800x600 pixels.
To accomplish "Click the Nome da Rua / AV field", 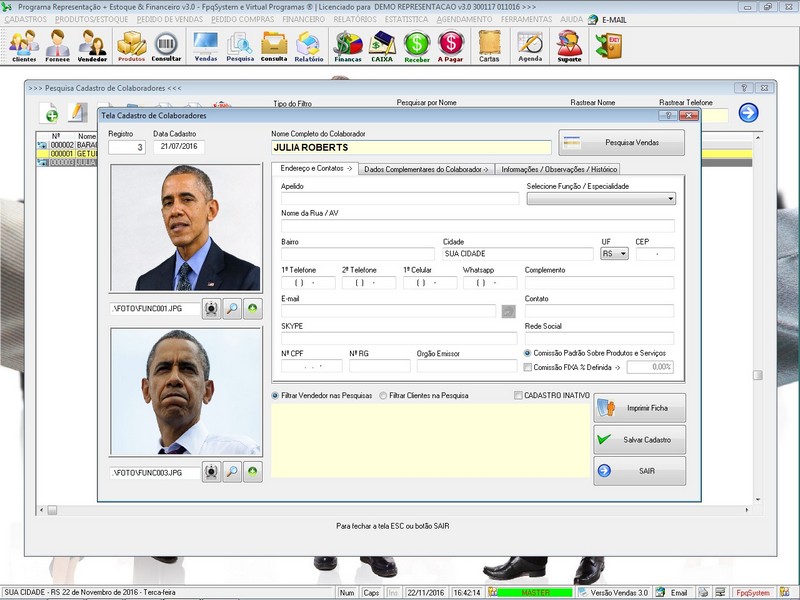I will click(478, 226).
